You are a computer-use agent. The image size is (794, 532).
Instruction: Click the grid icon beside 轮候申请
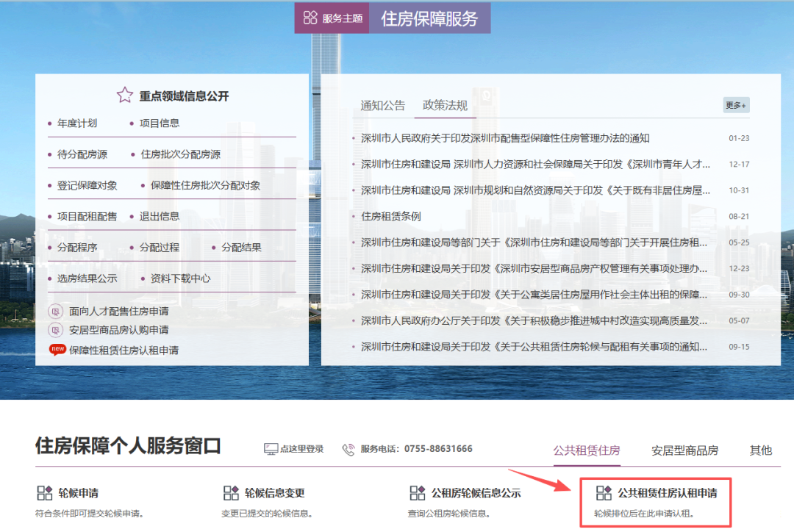coord(45,492)
